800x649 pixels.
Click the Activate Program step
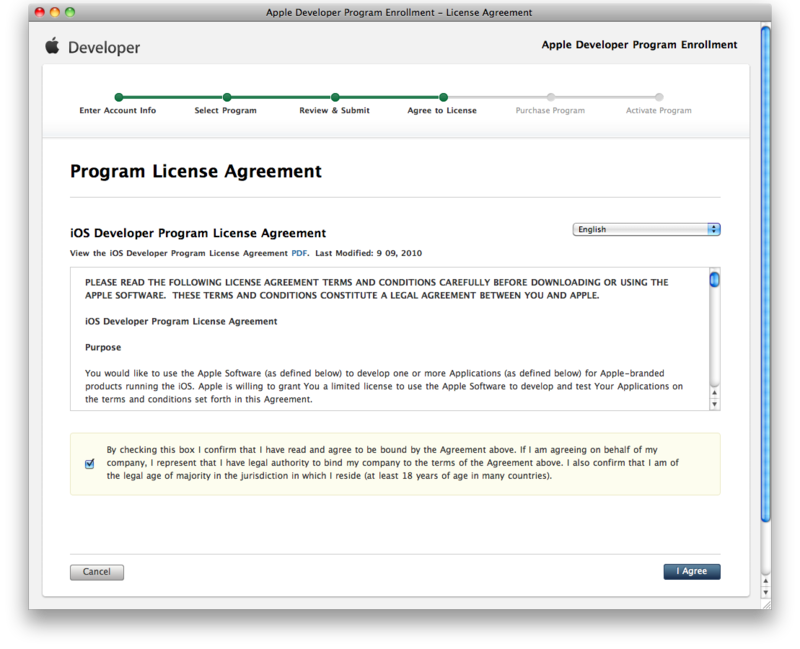click(659, 110)
